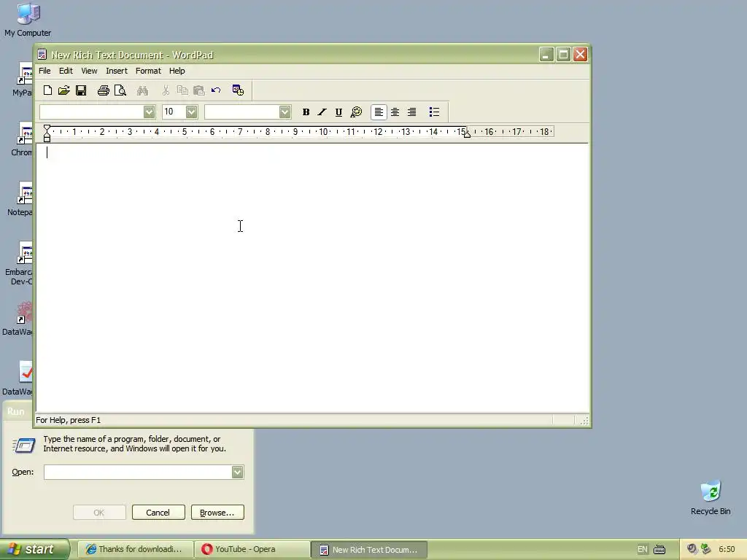Click the EN language indicator
The image size is (747, 560).
642,549
